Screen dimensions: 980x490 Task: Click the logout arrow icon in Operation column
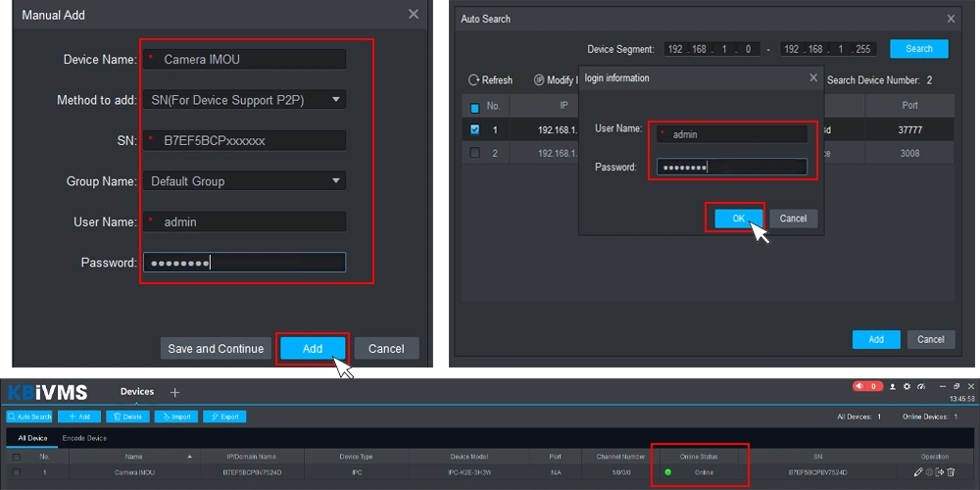tap(939, 472)
